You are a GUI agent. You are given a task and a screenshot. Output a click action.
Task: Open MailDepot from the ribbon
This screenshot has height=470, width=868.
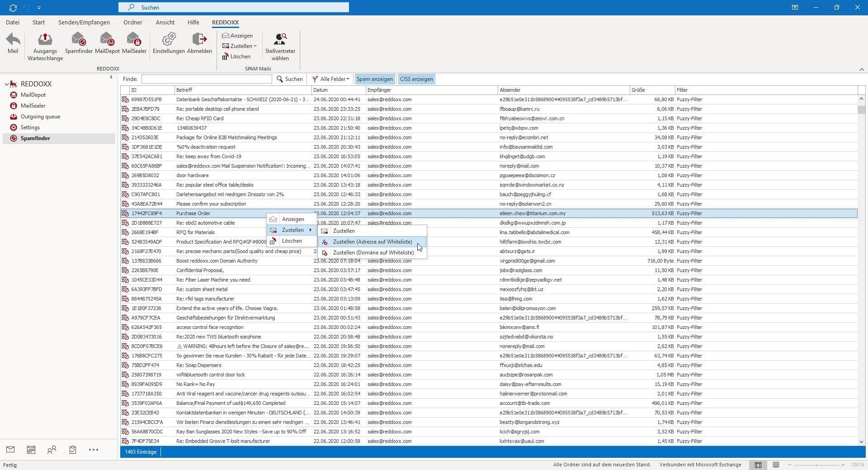click(107, 43)
